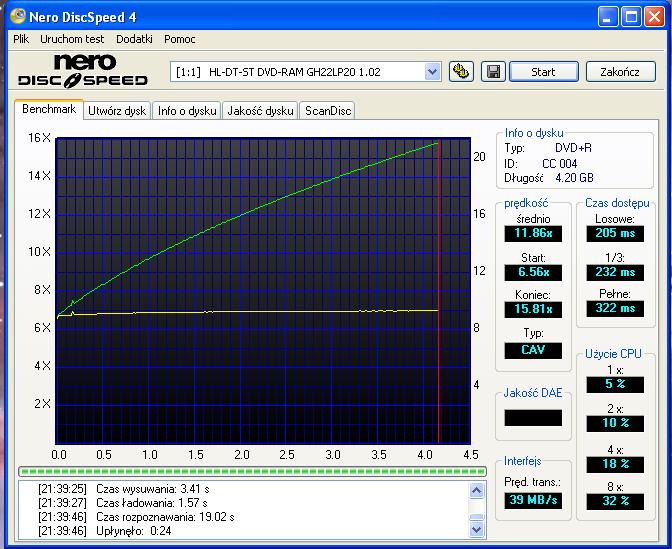Minimize the Nero DiscSpeed window
This screenshot has height=549, width=672.
pos(608,17)
